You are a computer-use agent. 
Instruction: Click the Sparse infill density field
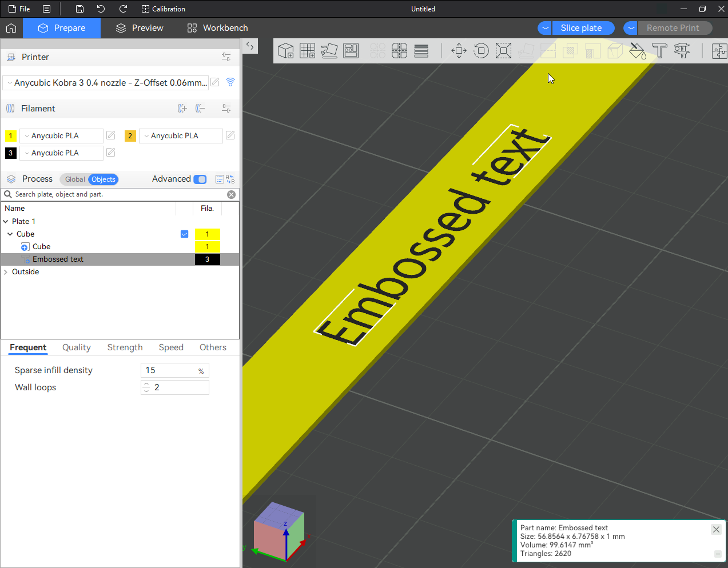tap(175, 370)
